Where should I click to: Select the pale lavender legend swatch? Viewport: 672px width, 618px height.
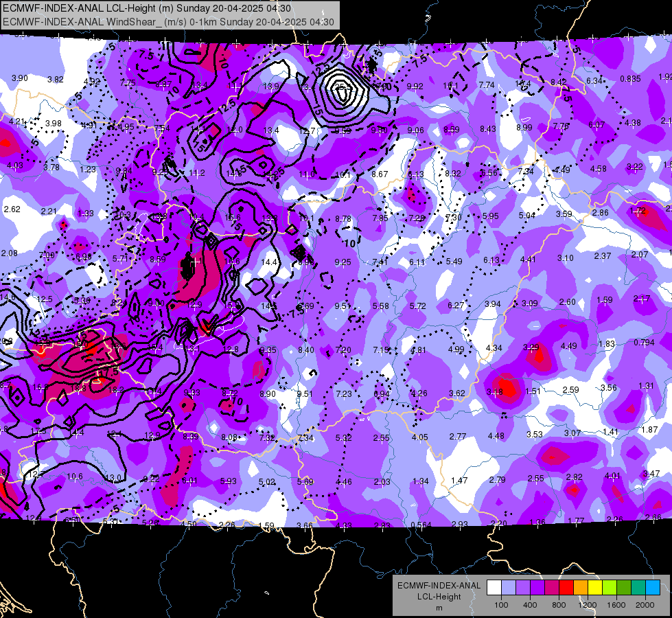point(509,588)
